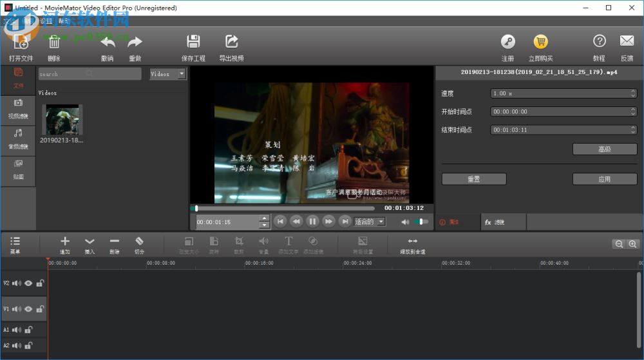Viewport: 644px width, 360px height.
Task: Click the Speed (速度) 1.00 x spinner arrows
Action: tap(633, 93)
